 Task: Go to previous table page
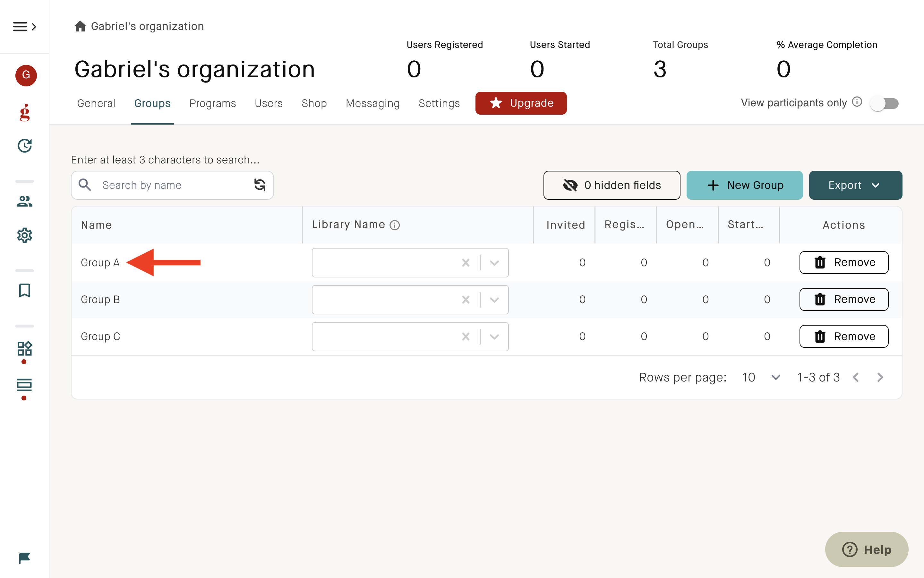(856, 377)
